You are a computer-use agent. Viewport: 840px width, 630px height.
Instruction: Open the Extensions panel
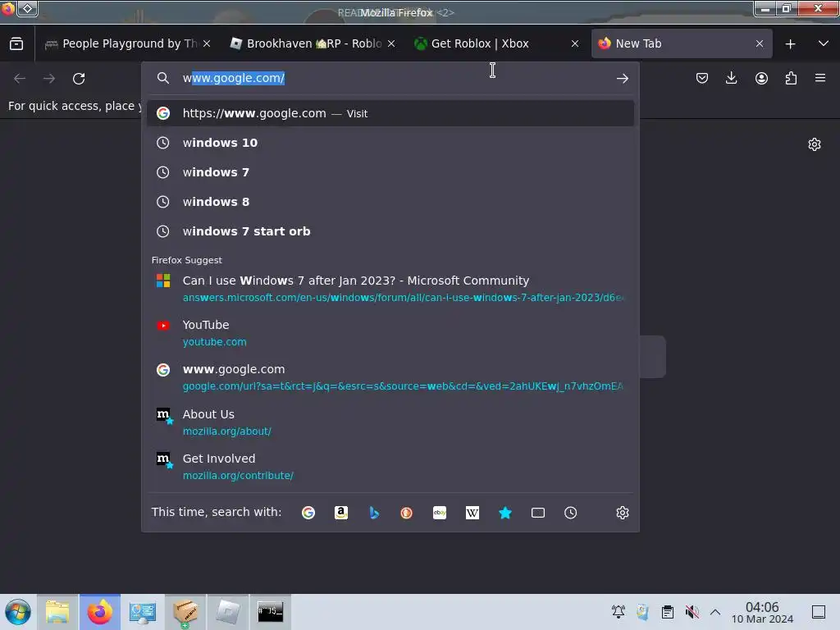click(x=791, y=78)
